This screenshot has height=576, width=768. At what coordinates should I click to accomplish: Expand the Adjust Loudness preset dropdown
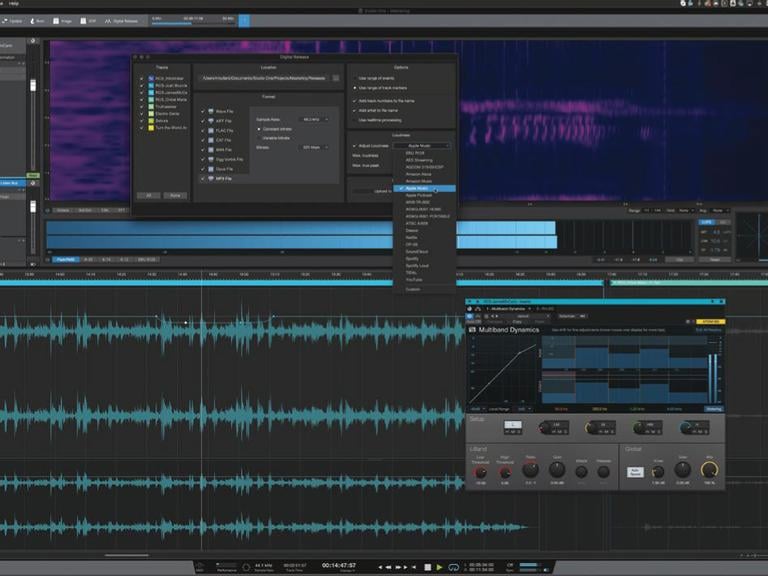pyautogui.click(x=420, y=146)
